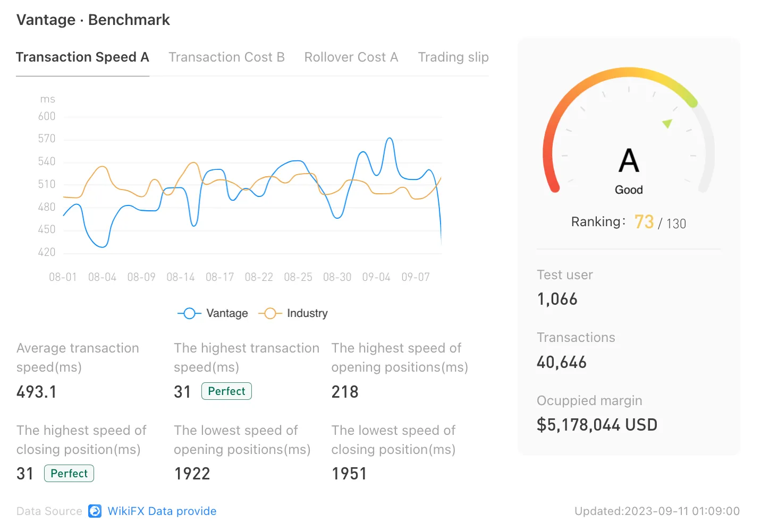761x532 pixels.
Task: Click the Good rating label under gauge
Action: [629, 190]
